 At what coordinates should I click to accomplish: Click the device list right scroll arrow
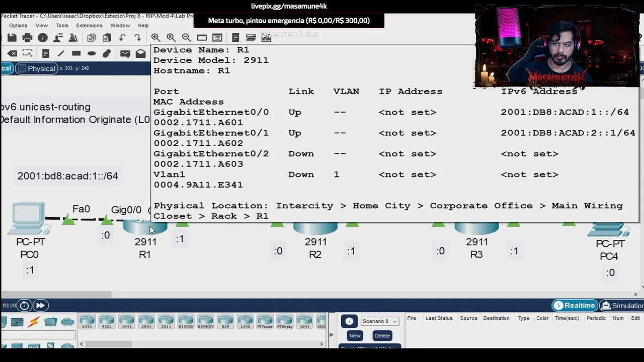click(x=321, y=344)
